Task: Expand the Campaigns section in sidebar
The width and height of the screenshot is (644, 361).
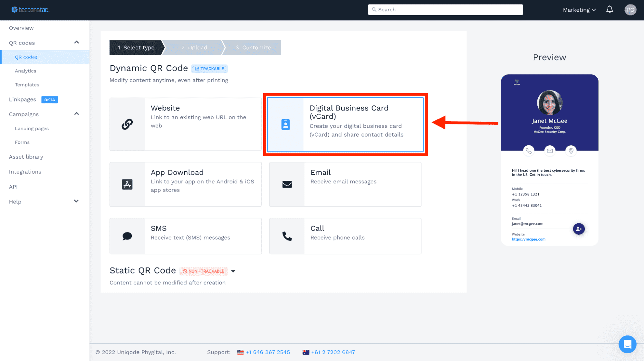Action: tap(77, 114)
